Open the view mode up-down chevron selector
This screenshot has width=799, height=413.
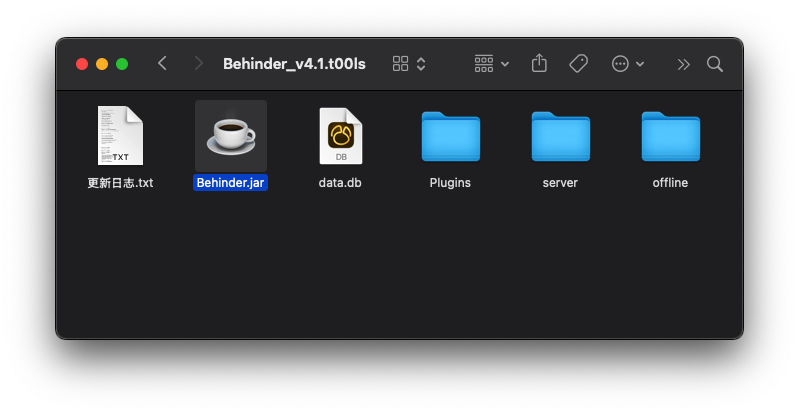(421, 64)
